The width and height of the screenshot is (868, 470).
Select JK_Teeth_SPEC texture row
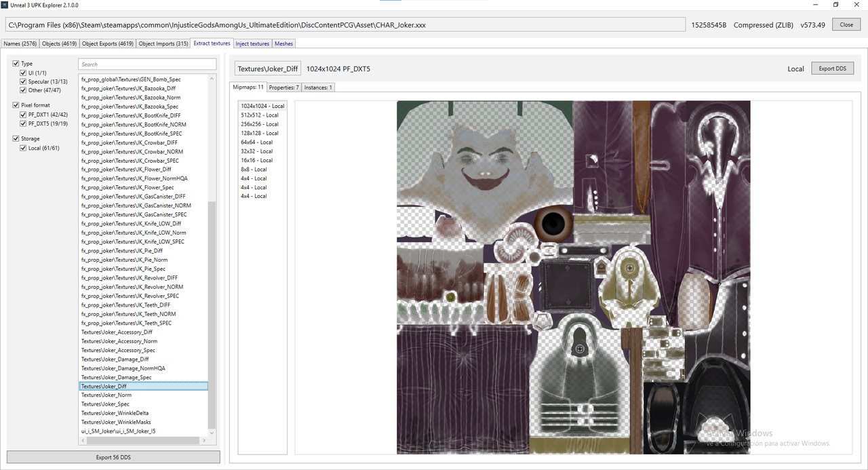click(144, 323)
